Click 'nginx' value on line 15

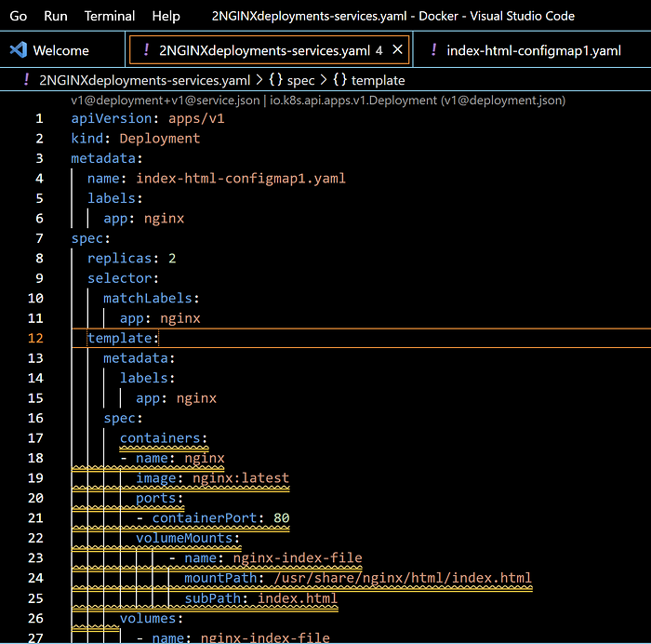coord(196,398)
